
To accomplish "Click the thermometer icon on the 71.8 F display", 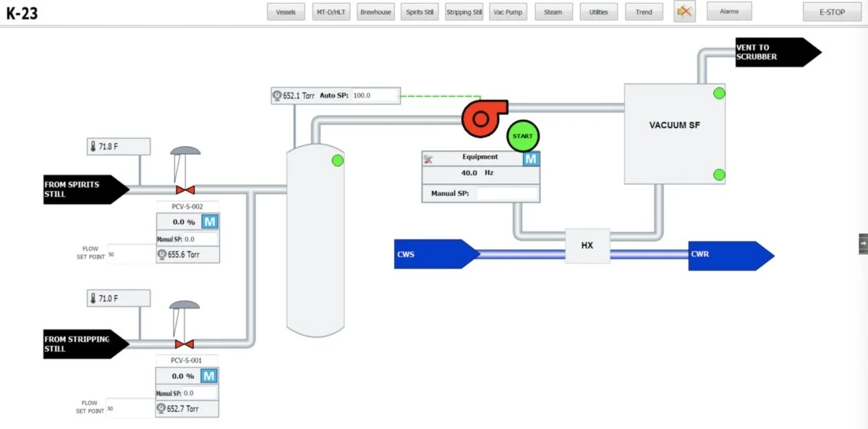I will click(92, 146).
